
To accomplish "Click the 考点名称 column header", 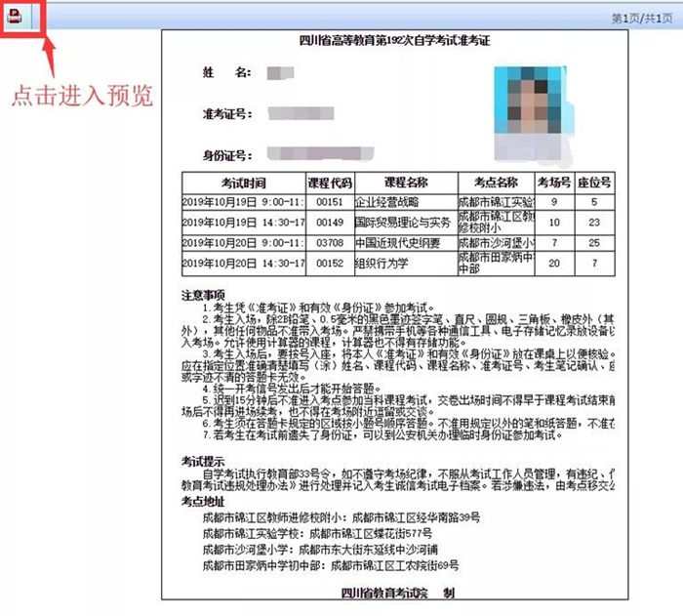I will (x=496, y=183).
